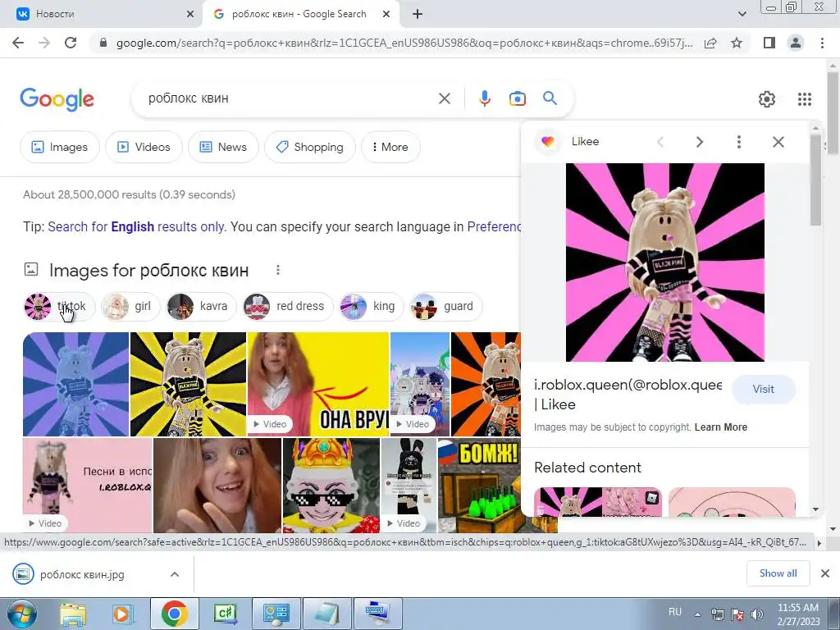Close the роблокс квин Google Search tab

(386, 15)
